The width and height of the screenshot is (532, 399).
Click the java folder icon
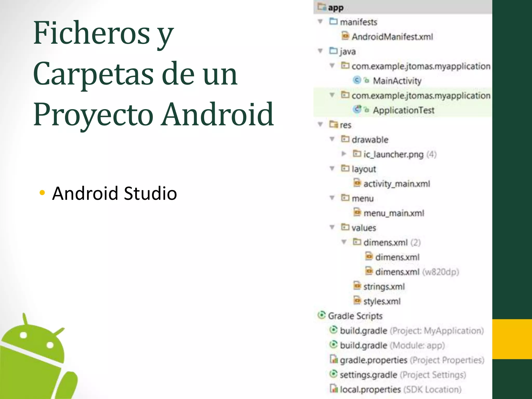[x=333, y=50]
